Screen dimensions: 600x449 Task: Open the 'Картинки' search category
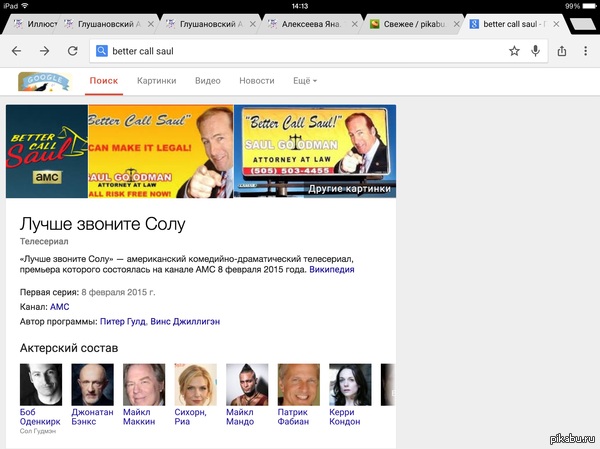pyautogui.click(x=157, y=81)
